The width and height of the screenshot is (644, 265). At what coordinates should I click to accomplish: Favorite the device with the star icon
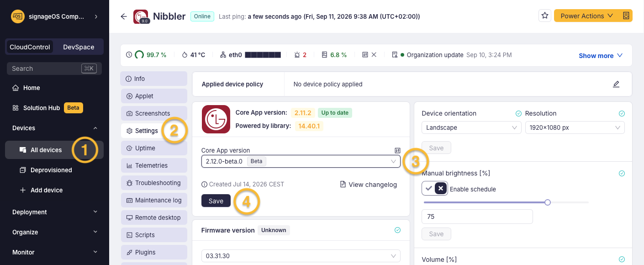click(545, 16)
